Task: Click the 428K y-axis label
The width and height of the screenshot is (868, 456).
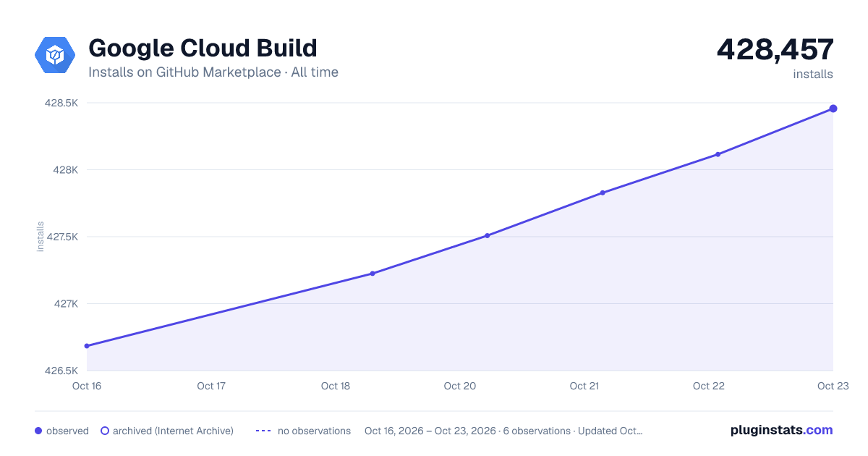Action: click(65, 170)
